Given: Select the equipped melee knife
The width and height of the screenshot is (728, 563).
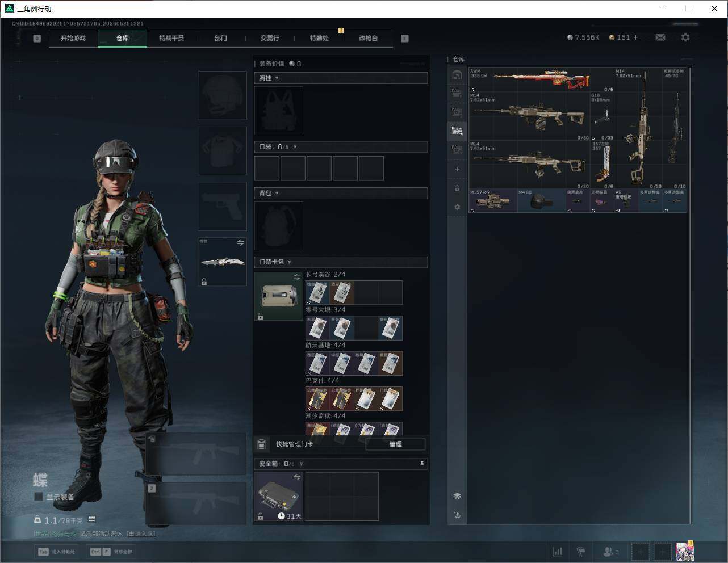Looking at the screenshot, I should click(223, 262).
